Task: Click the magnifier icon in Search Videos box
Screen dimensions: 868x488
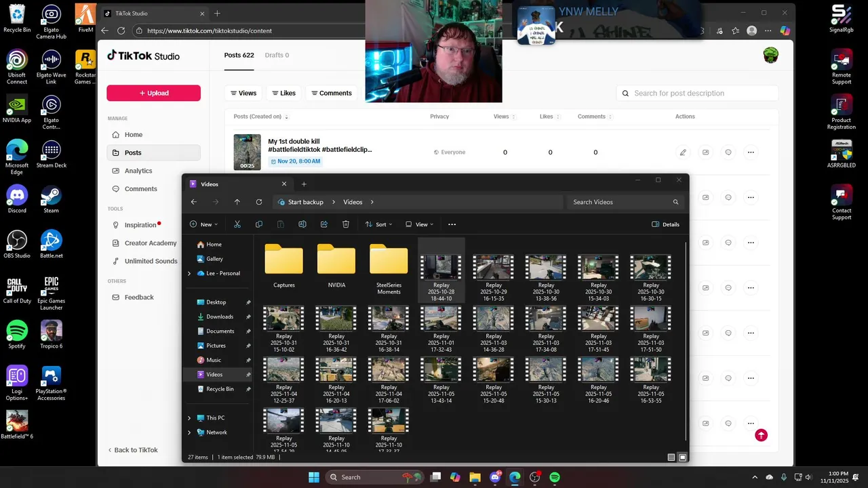Action: click(x=675, y=202)
